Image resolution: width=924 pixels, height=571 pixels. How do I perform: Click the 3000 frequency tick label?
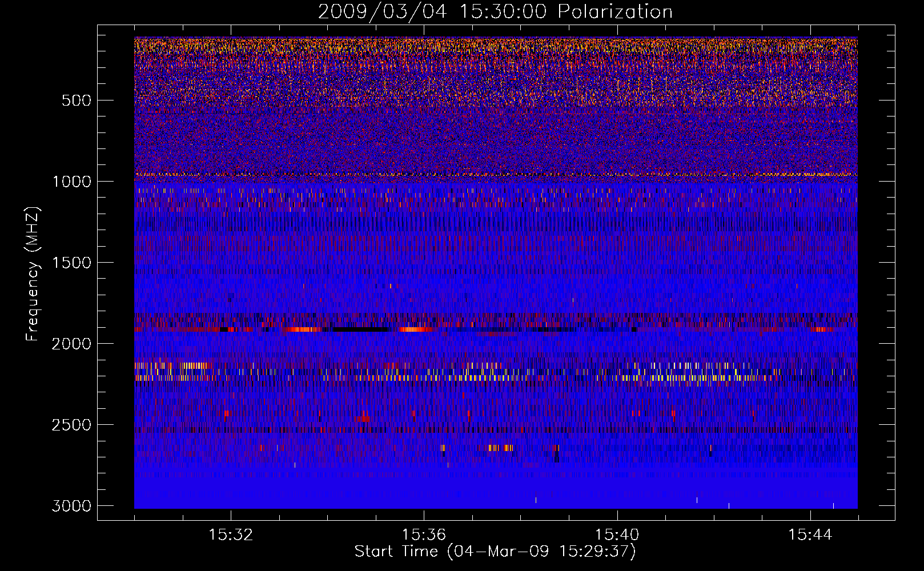[72, 506]
